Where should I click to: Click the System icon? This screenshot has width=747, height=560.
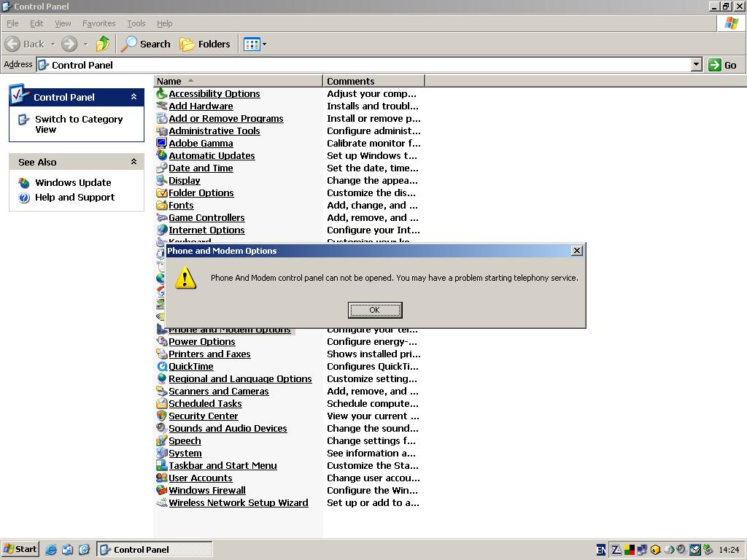coord(162,453)
